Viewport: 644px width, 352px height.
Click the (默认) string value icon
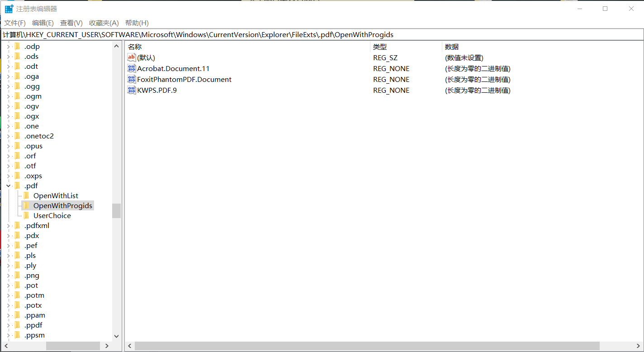pos(132,57)
